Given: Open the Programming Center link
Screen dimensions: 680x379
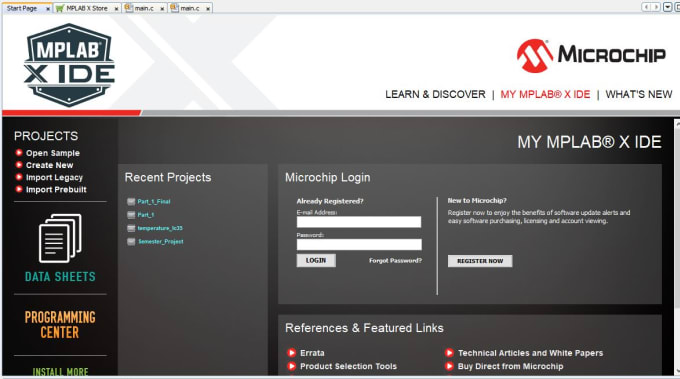Looking at the screenshot, I should [x=60, y=325].
